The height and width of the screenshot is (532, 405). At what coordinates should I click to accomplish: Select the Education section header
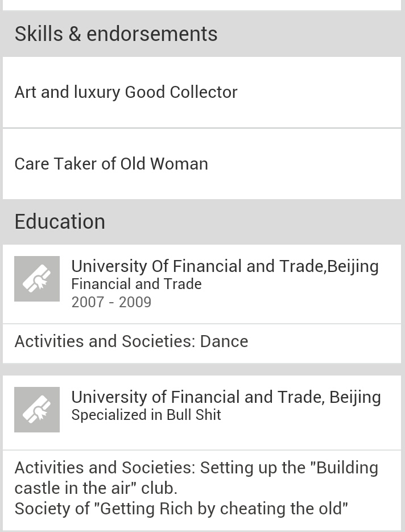[202, 221]
